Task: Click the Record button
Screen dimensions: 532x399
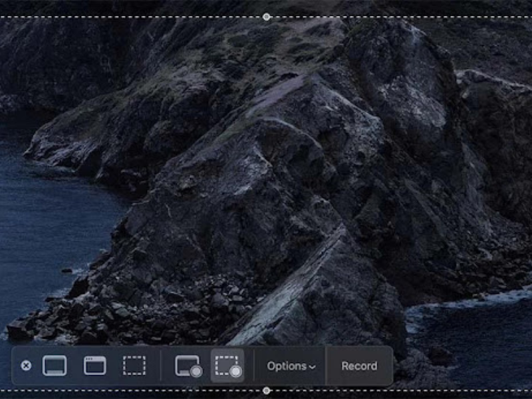Action: click(x=359, y=366)
